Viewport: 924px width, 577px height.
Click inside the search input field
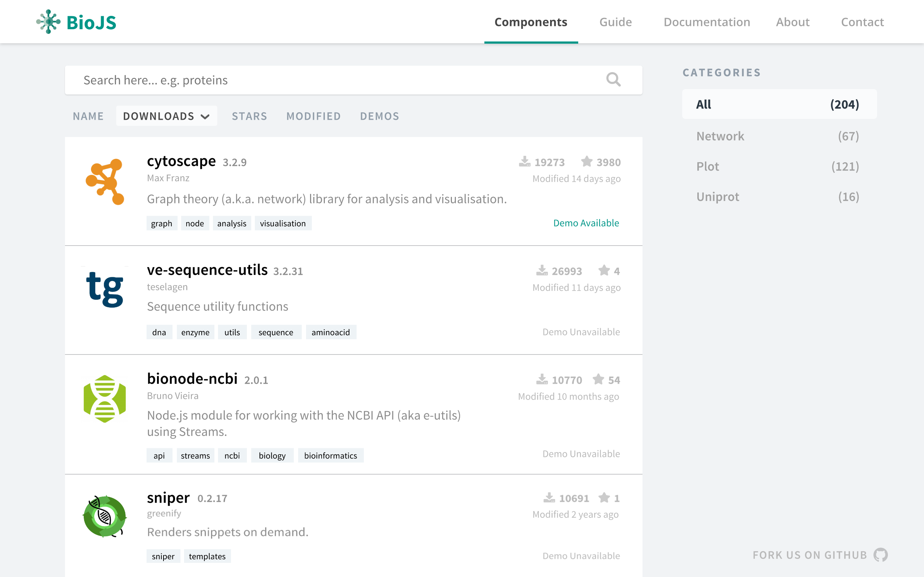pyautogui.click(x=267, y=80)
